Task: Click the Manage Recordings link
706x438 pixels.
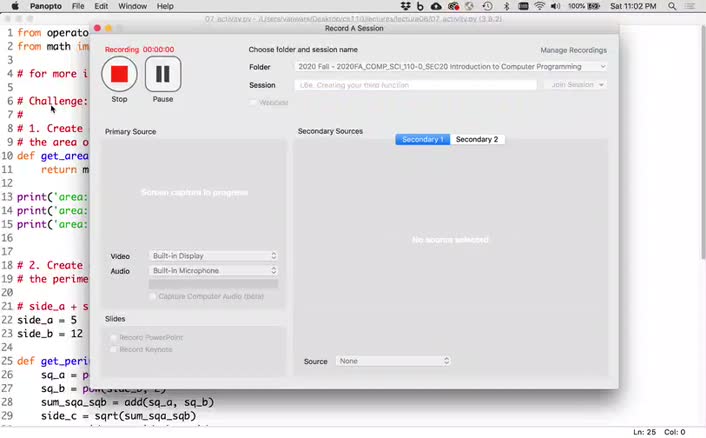Action: [573, 50]
